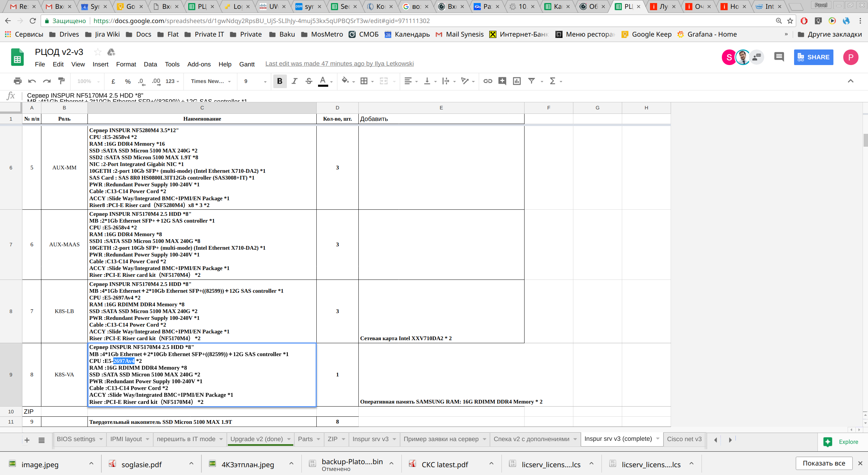Open dropdown arrow on Inspur srv v3 (complete) tab
The width and height of the screenshot is (868, 475).
pyautogui.click(x=657, y=439)
